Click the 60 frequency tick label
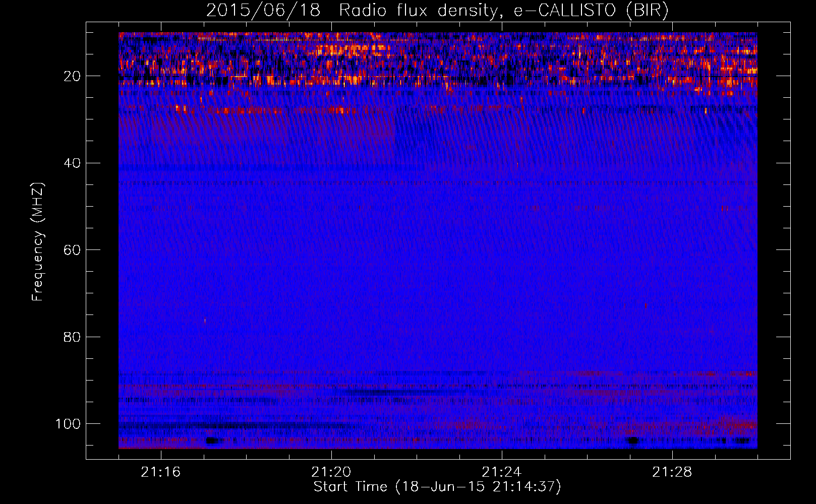The width and height of the screenshot is (816, 504). (72, 250)
